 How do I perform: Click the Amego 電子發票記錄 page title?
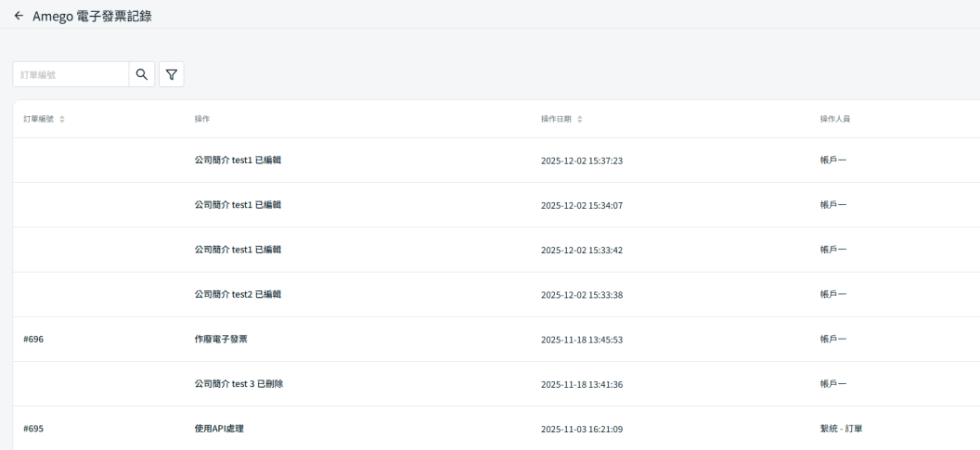(x=92, y=14)
